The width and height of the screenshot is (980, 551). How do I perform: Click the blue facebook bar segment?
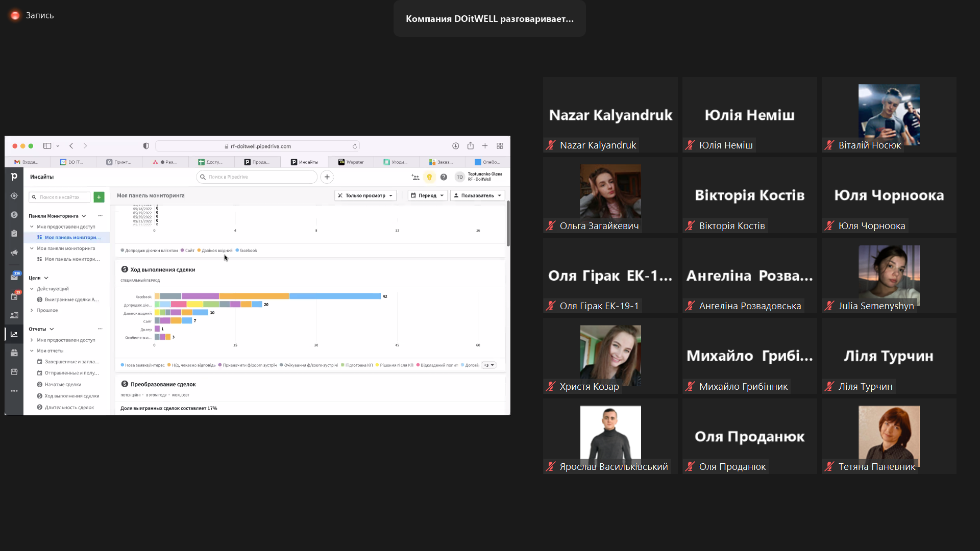click(x=335, y=296)
